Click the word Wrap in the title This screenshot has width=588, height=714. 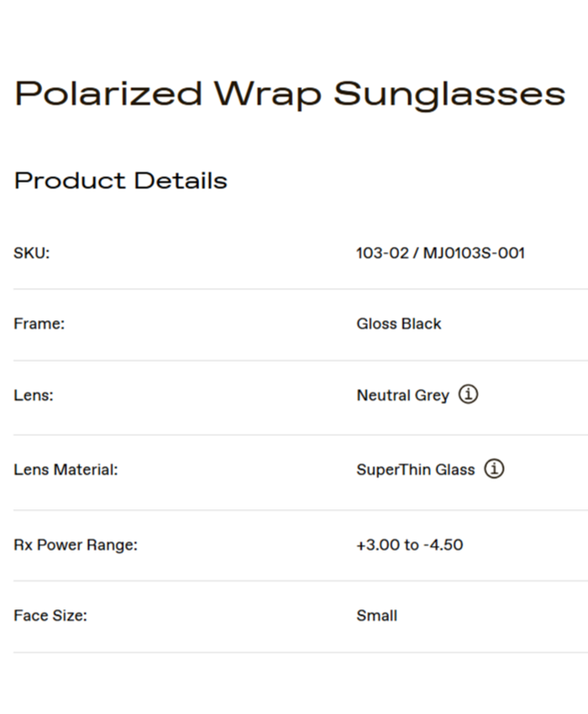pyautogui.click(x=267, y=94)
